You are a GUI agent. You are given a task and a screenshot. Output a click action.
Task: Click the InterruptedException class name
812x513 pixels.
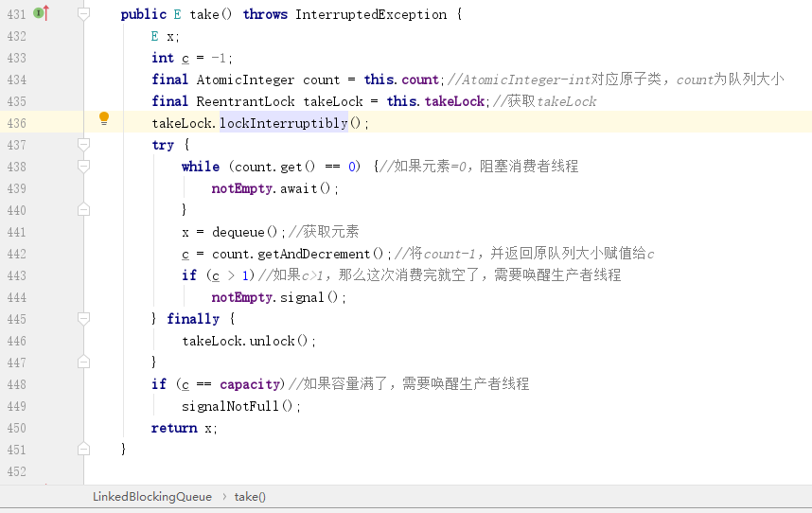pyautogui.click(x=371, y=14)
